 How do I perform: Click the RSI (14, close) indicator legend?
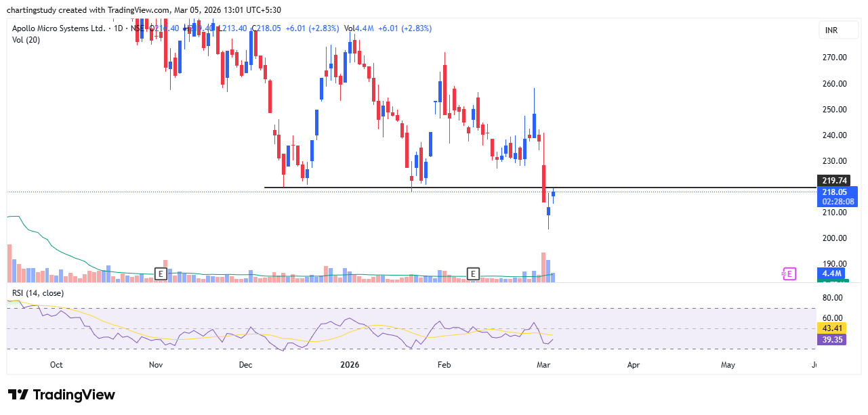pyautogui.click(x=38, y=292)
